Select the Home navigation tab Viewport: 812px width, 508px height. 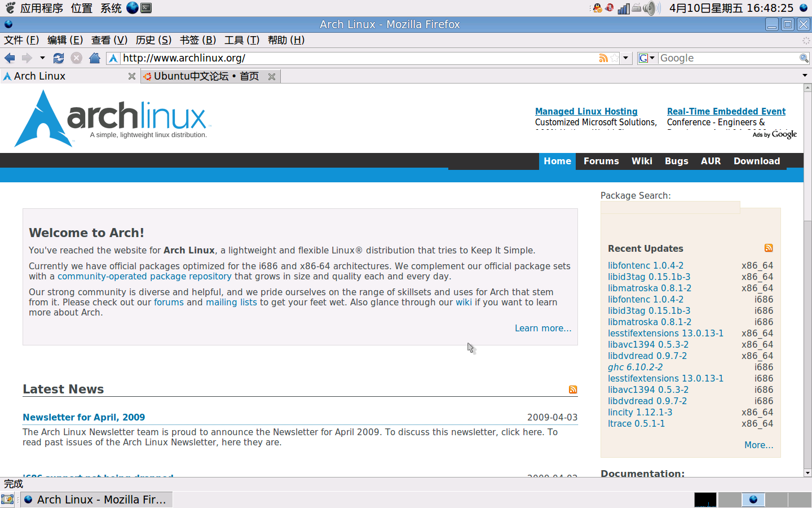point(558,161)
